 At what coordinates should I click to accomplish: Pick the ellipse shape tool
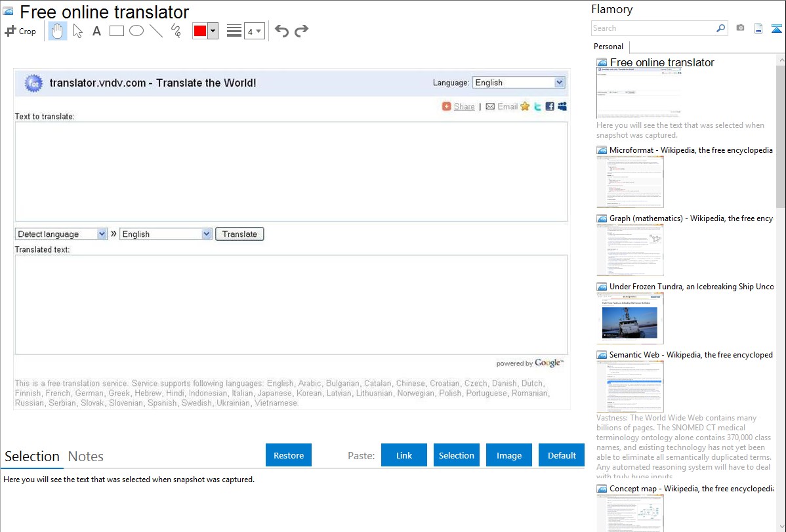pyautogui.click(x=136, y=31)
